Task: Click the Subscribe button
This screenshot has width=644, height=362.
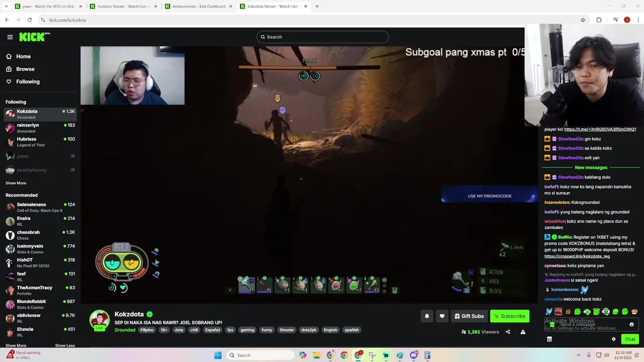Action: click(x=510, y=316)
